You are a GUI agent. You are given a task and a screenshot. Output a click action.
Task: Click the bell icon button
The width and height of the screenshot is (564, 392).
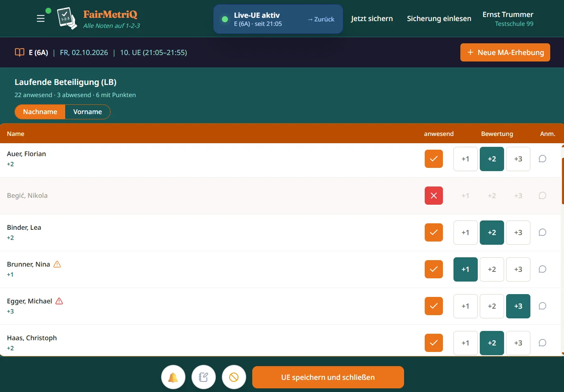pos(173,377)
